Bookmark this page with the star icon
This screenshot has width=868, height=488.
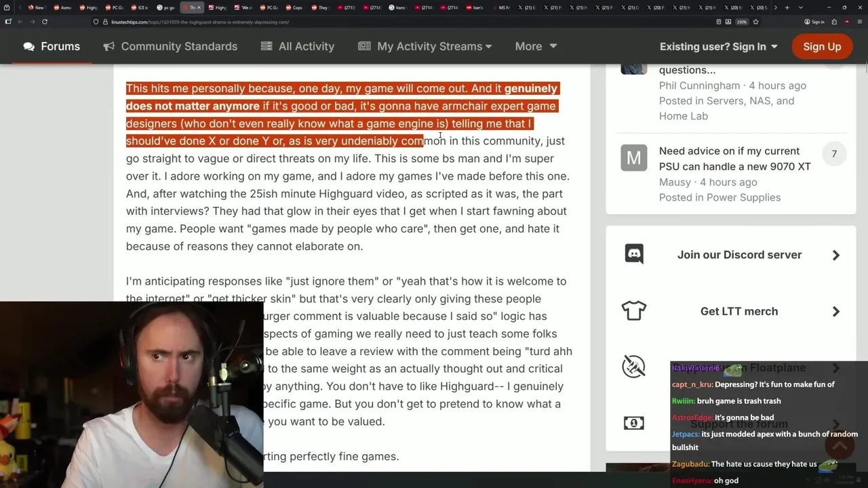point(755,22)
